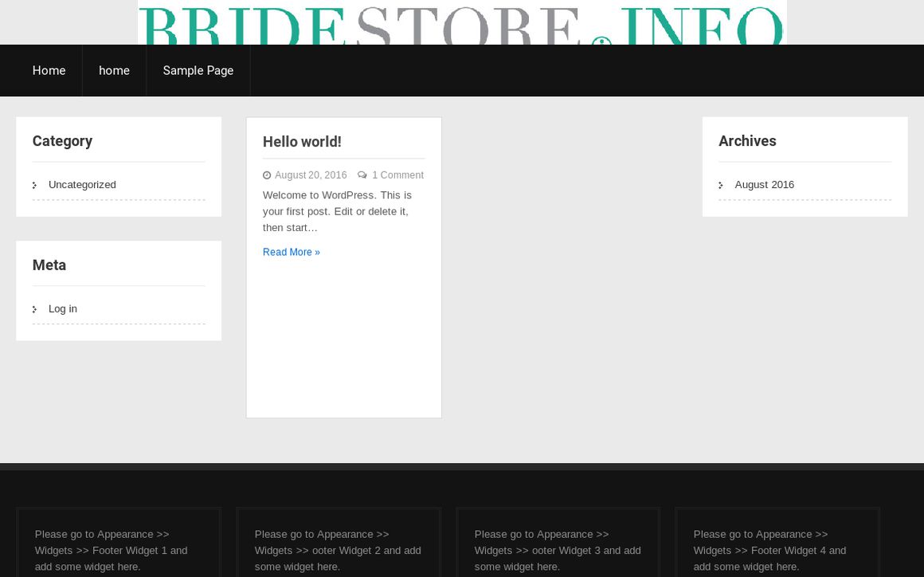Click the comment bubble icon

coord(362,175)
